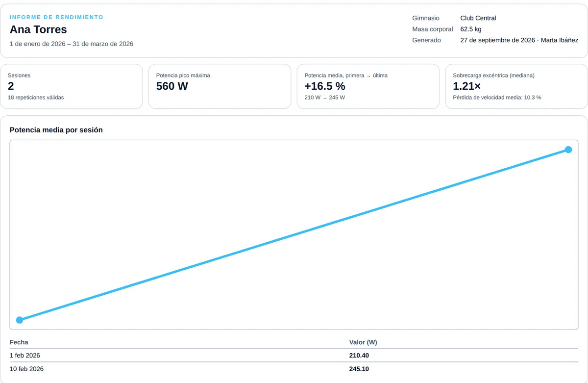Click the chart data point for 10 feb 2026
588x383 pixels.
pyautogui.click(x=568, y=150)
